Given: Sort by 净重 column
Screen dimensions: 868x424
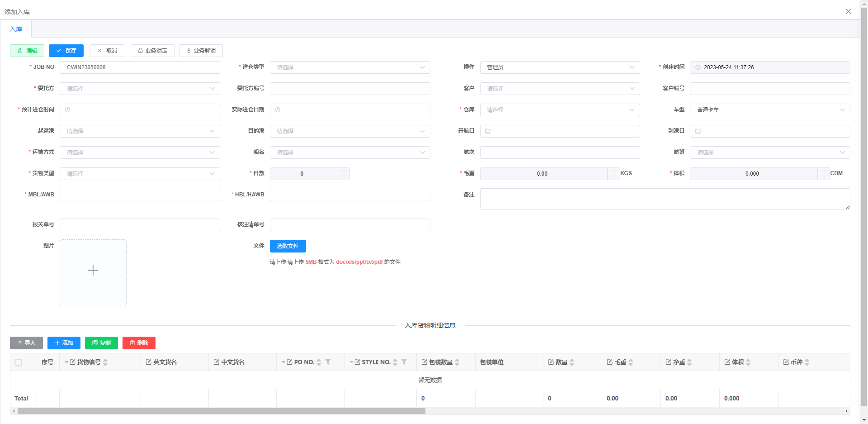Looking at the screenshot, I should [x=689, y=362].
